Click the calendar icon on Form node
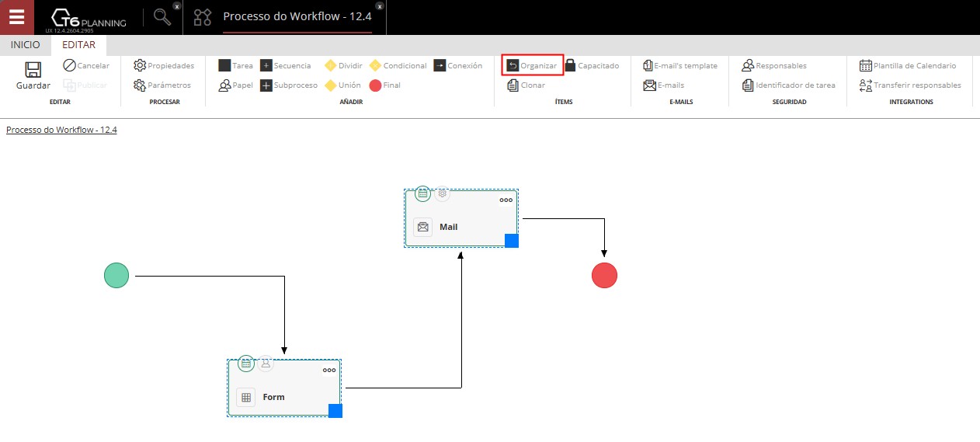The height and width of the screenshot is (442, 980). pos(245,363)
